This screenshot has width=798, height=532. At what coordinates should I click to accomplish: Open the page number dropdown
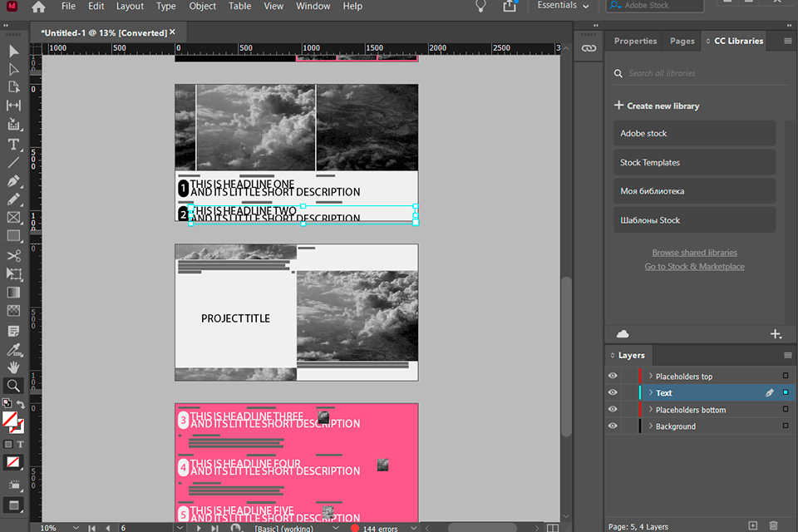[x=180, y=527]
